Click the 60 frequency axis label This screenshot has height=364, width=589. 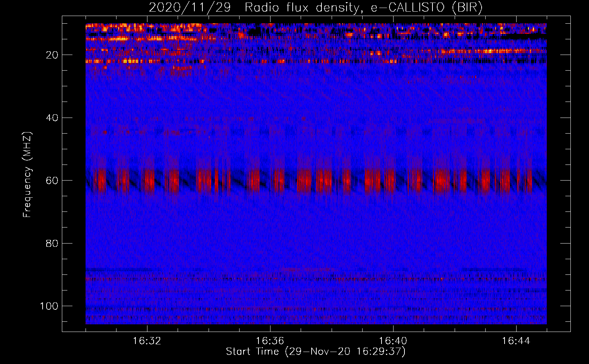point(52,181)
